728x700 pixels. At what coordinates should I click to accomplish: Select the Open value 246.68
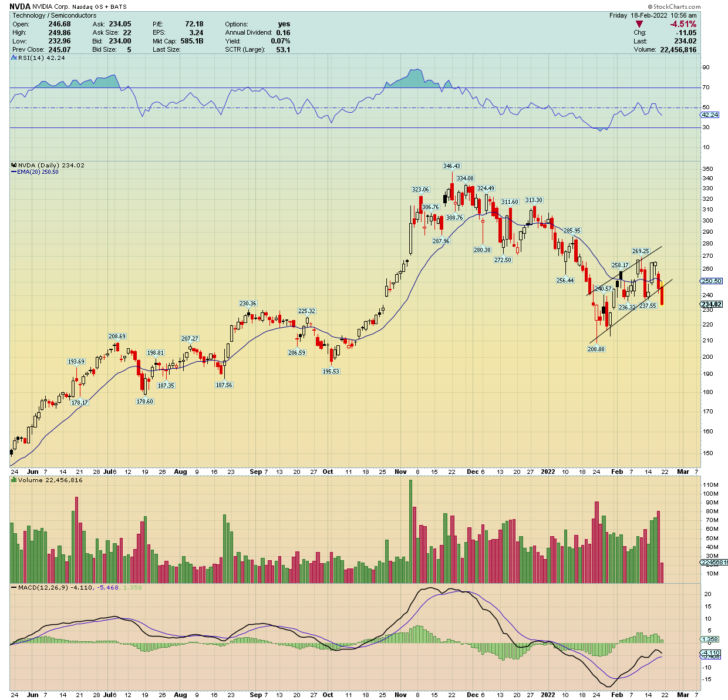tap(59, 24)
